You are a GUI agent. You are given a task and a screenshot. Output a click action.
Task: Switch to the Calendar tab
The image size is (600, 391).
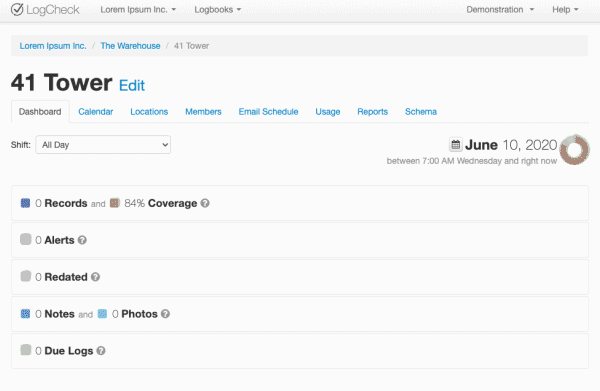tap(96, 112)
